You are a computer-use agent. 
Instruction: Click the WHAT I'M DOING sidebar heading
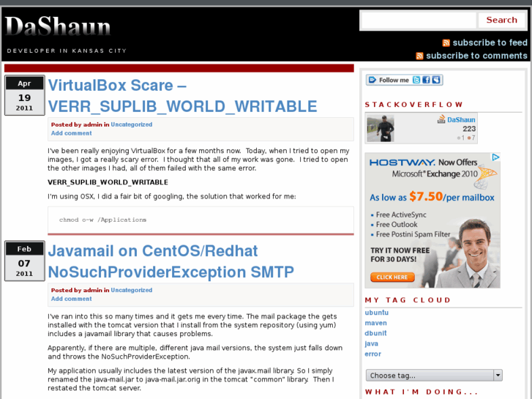coord(421,392)
